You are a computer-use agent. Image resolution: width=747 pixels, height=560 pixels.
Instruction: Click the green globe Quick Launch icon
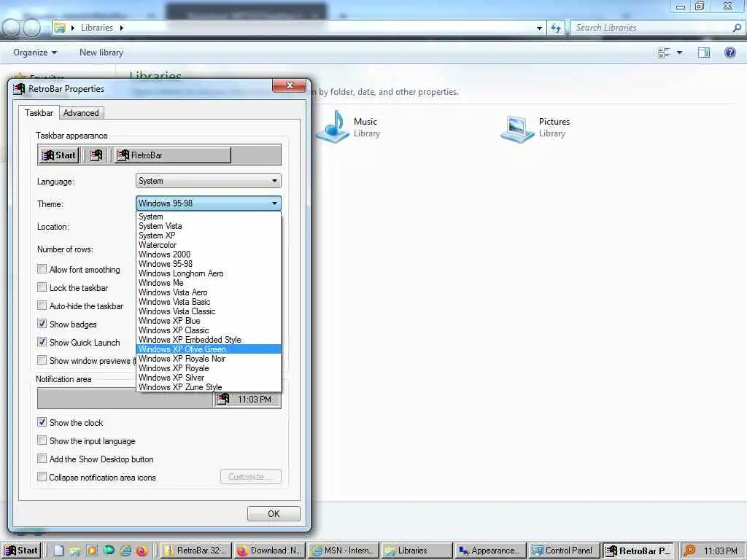pos(109,550)
